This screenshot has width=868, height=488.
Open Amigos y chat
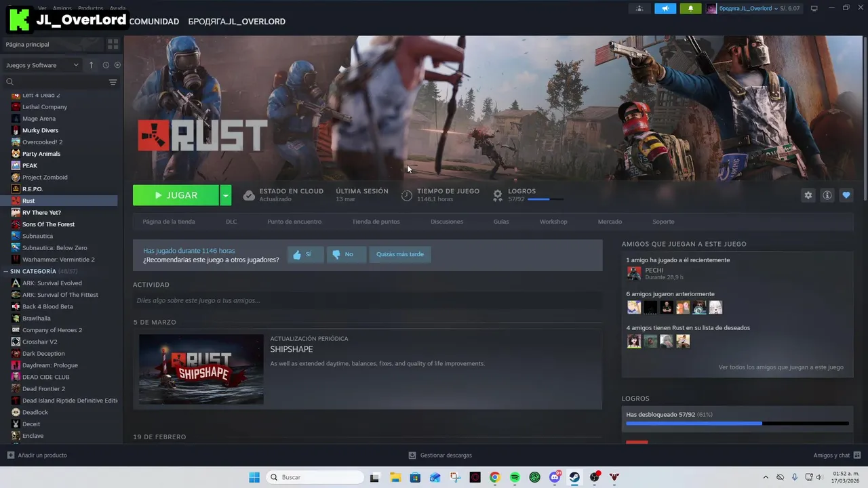(x=837, y=455)
